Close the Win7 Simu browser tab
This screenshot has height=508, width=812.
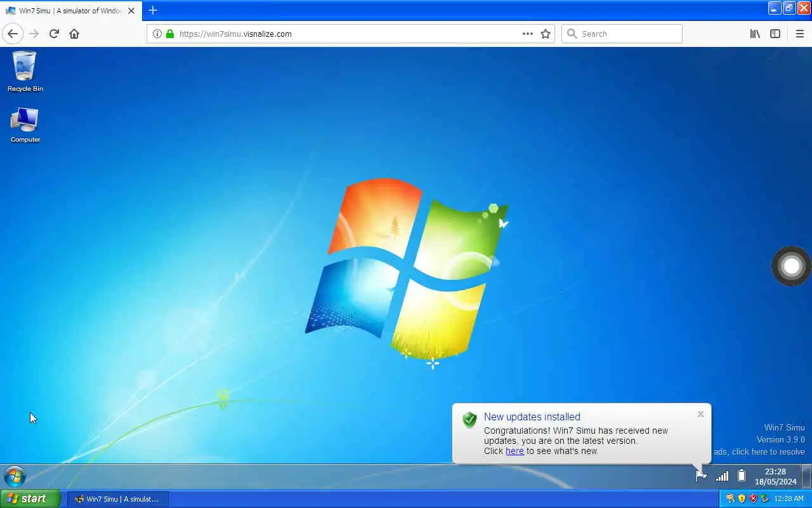tap(131, 11)
